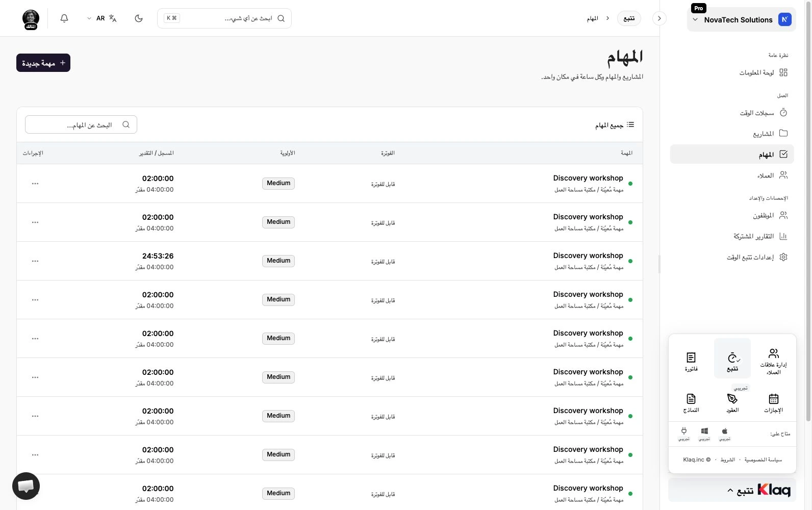The height and width of the screenshot is (510, 812).
Task: Click the المهام page heading
Action: coord(625,57)
